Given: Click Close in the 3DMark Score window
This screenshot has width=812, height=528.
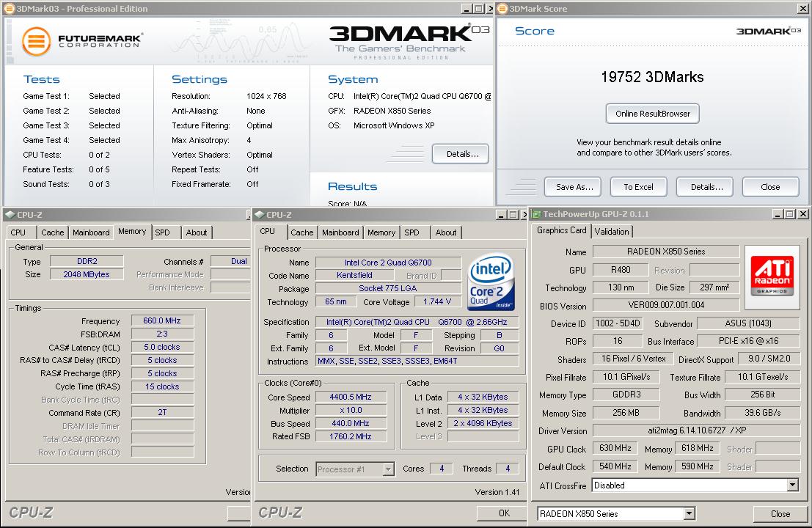Looking at the screenshot, I should coord(771,187).
